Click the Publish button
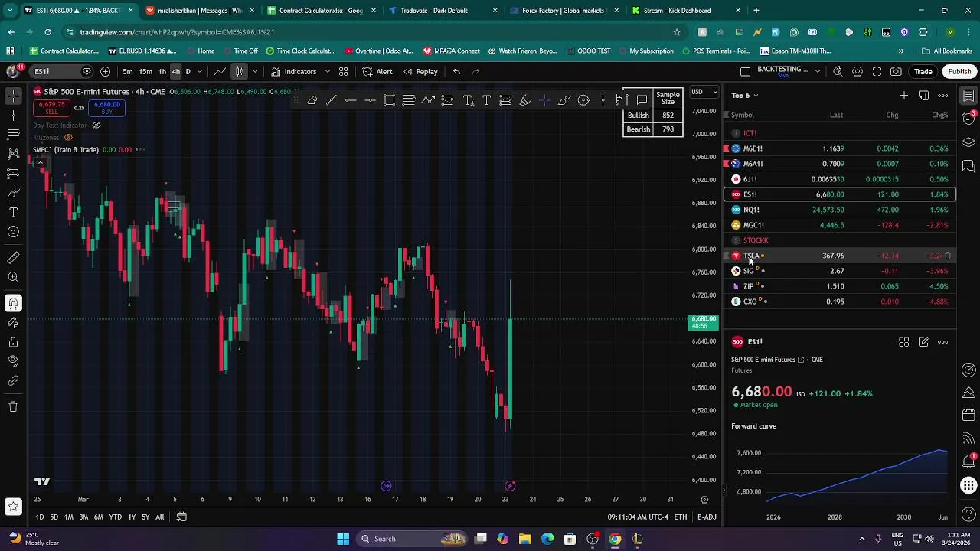This screenshot has width=980, height=551. point(959,71)
